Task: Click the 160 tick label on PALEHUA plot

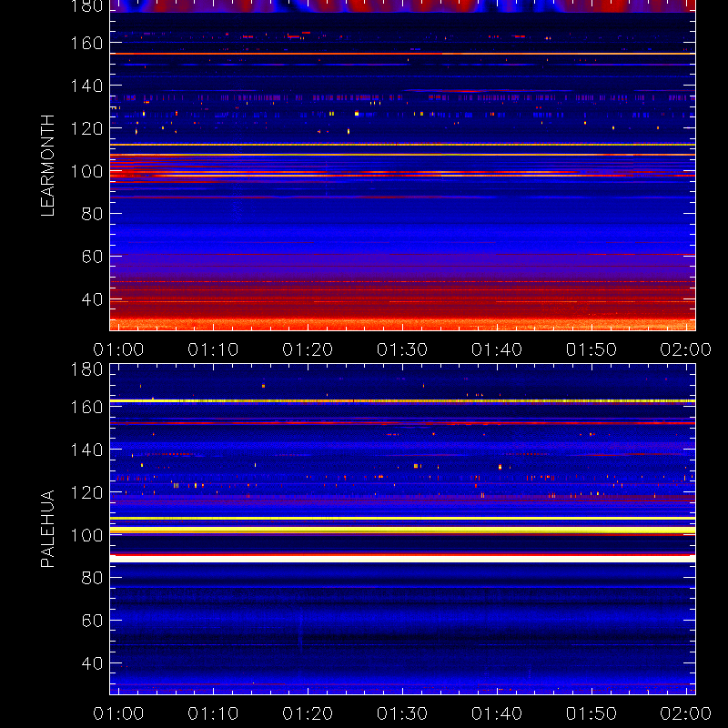Action: point(86,407)
